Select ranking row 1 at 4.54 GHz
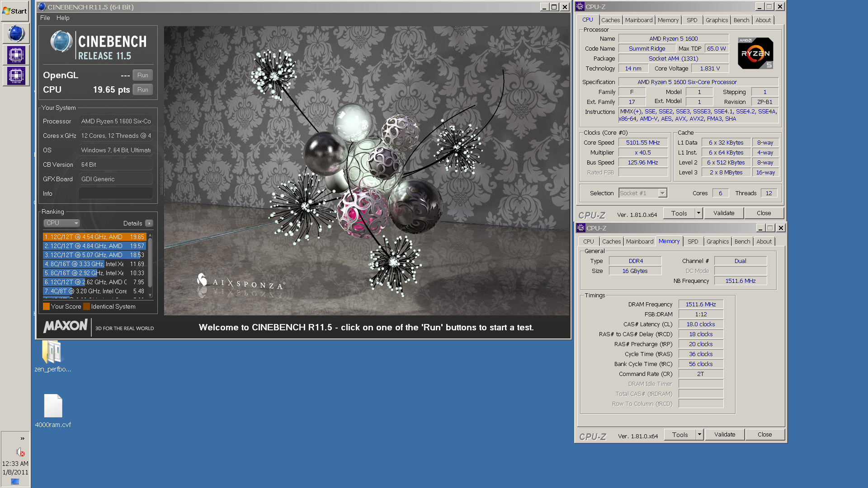The height and width of the screenshot is (488, 868). click(x=94, y=237)
